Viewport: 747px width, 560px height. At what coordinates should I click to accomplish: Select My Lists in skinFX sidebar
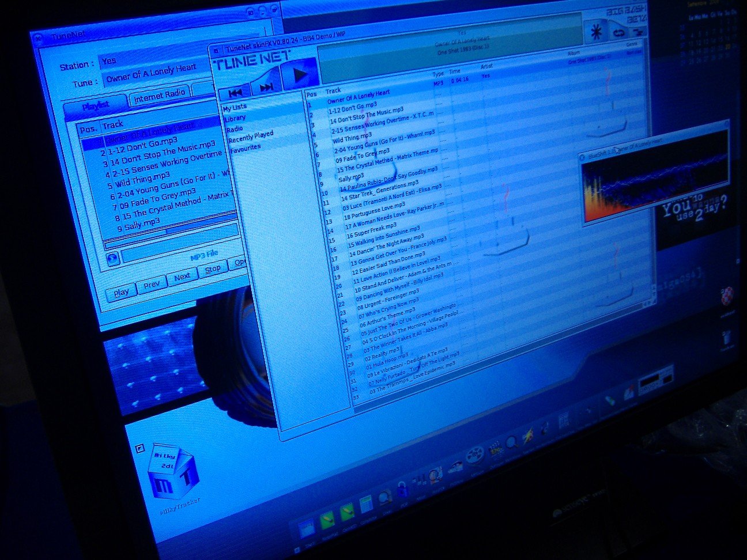click(x=235, y=107)
